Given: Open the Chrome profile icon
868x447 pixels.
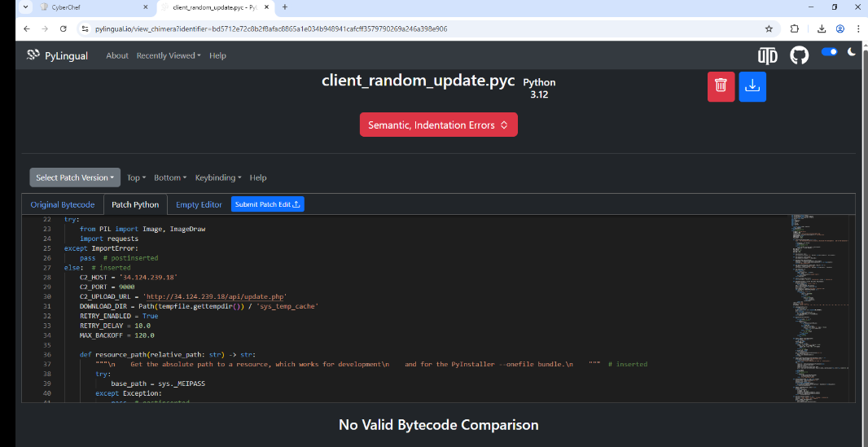Looking at the screenshot, I should [840, 28].
